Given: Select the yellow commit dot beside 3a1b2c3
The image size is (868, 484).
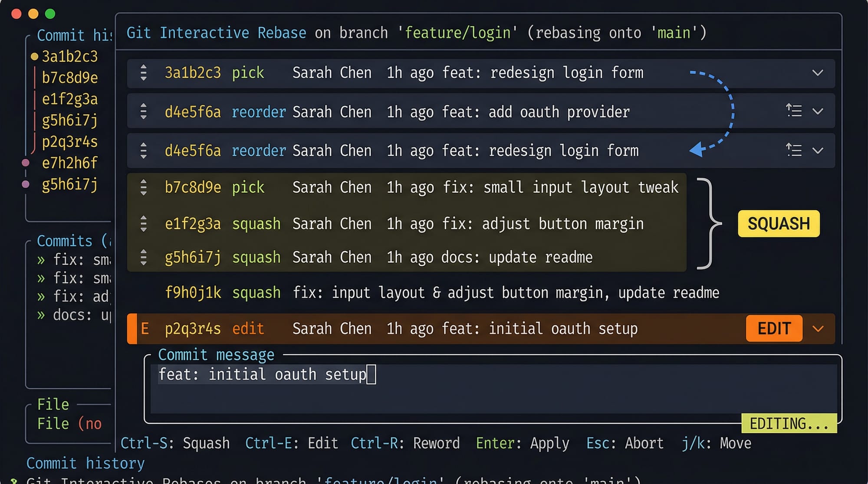Looking at the screenshot, I should coord(34,56).
